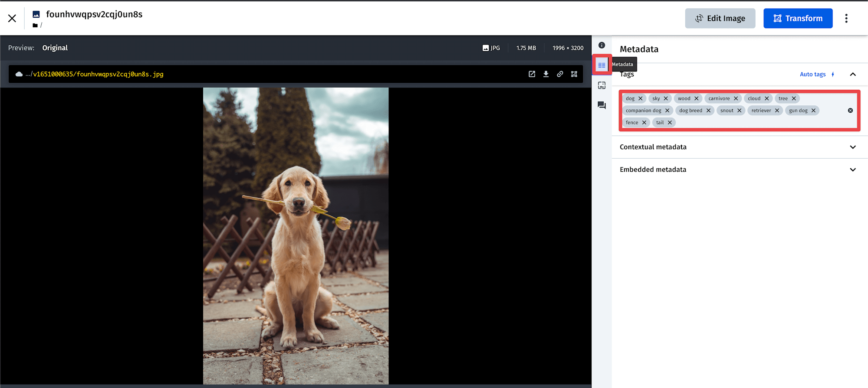
Task: Click the Transform button
Action: click(798, 18)
